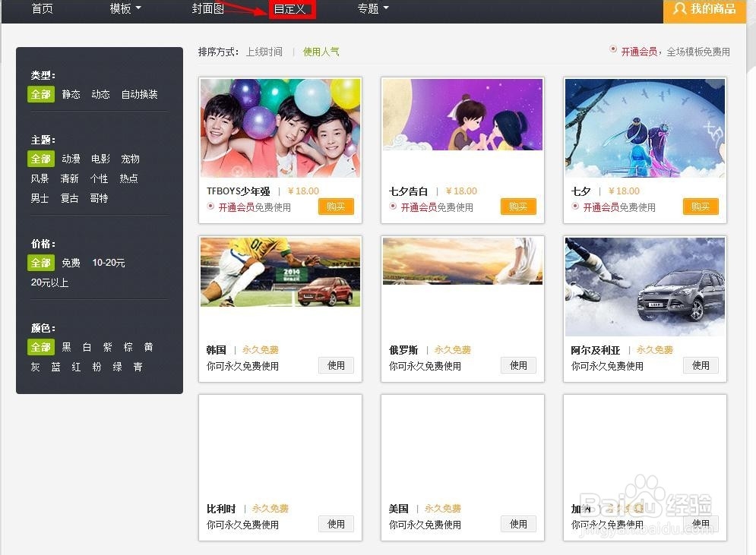Open the 模板 dropdown menu
This screenshot has width=756, height=555.
pyautogui.click(x=120, y=8)
